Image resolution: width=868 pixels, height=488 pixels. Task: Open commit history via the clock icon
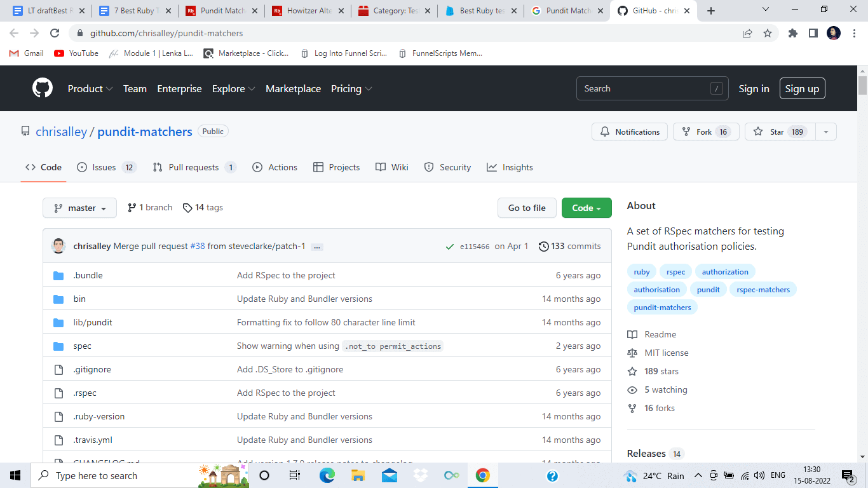(543, 246)
